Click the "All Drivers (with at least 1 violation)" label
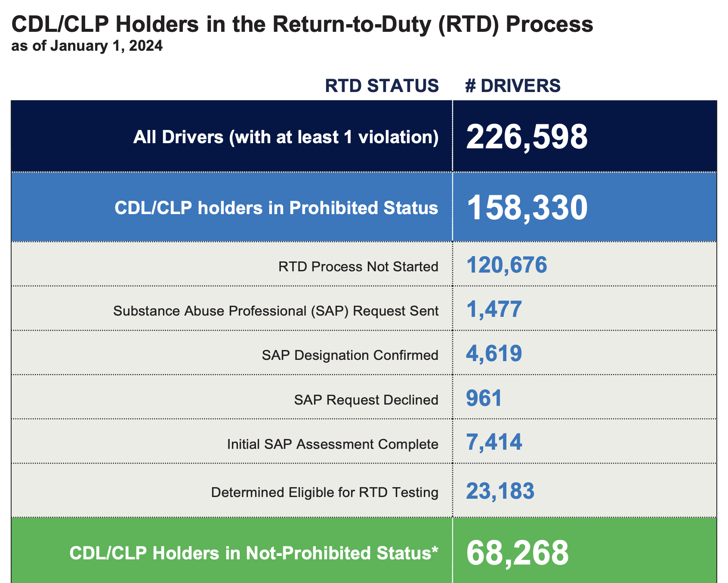Viewport: 728px width, 583px height. 286,137
